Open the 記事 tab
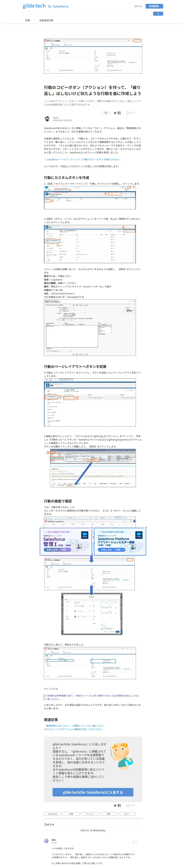The height and width of the screenshot is (868, 186). [x=28, y=21]
